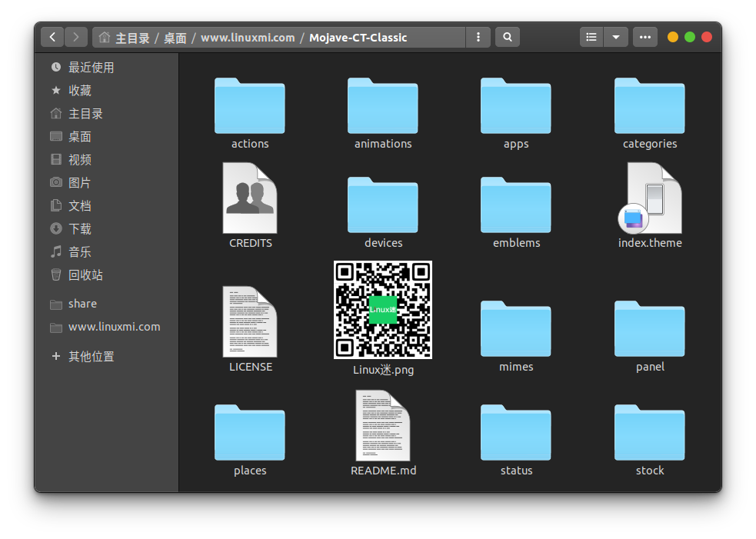Image resolution: width=756 pixels, height=539 pixels.
Task: Open www.linuxmi.com bookmark in sidebar
Action: [x=107, y=327]
